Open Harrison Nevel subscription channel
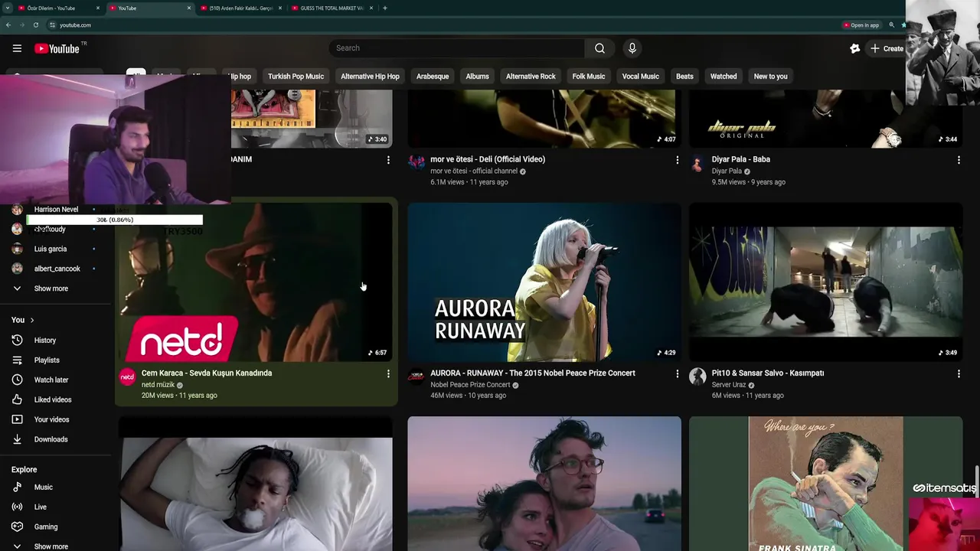The height and width of the screenshot is (551, 980). (x=56, y=209)
